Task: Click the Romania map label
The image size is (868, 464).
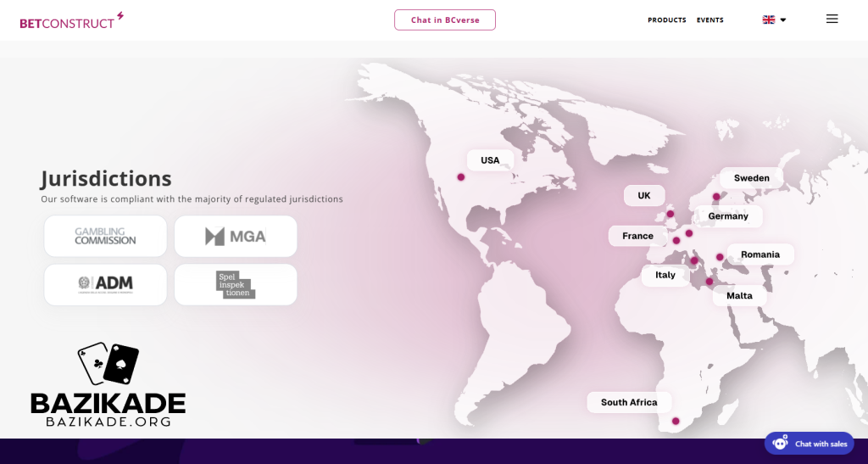Action: pos(760,254)
